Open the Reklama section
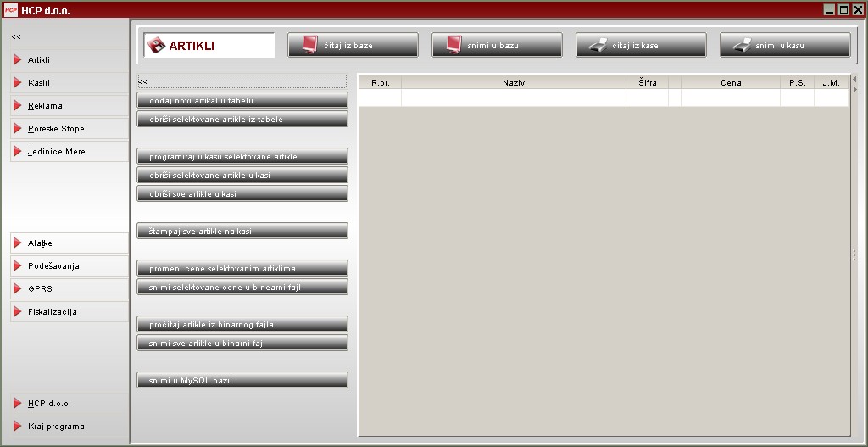This screenshot has width=868, height=447. 45,106
